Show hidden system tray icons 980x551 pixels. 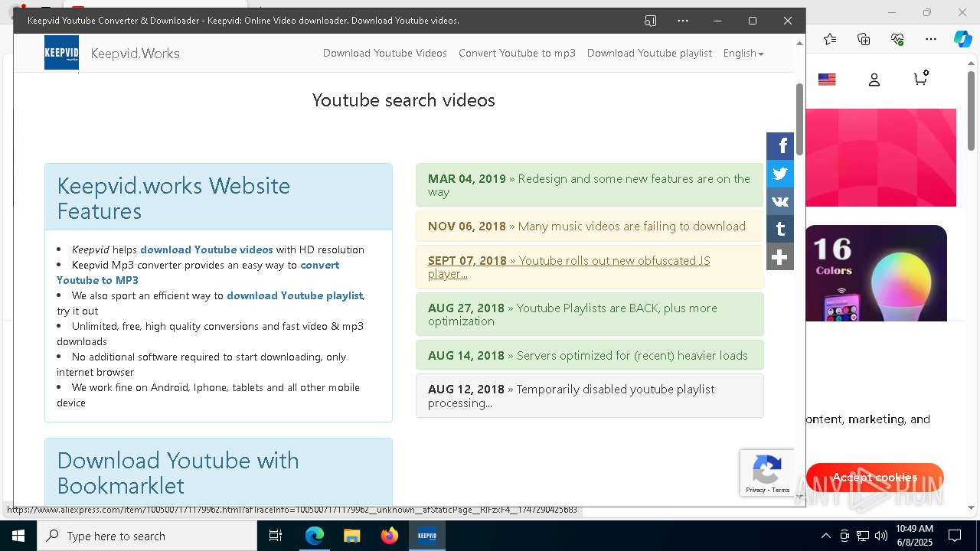pos(825,536)
